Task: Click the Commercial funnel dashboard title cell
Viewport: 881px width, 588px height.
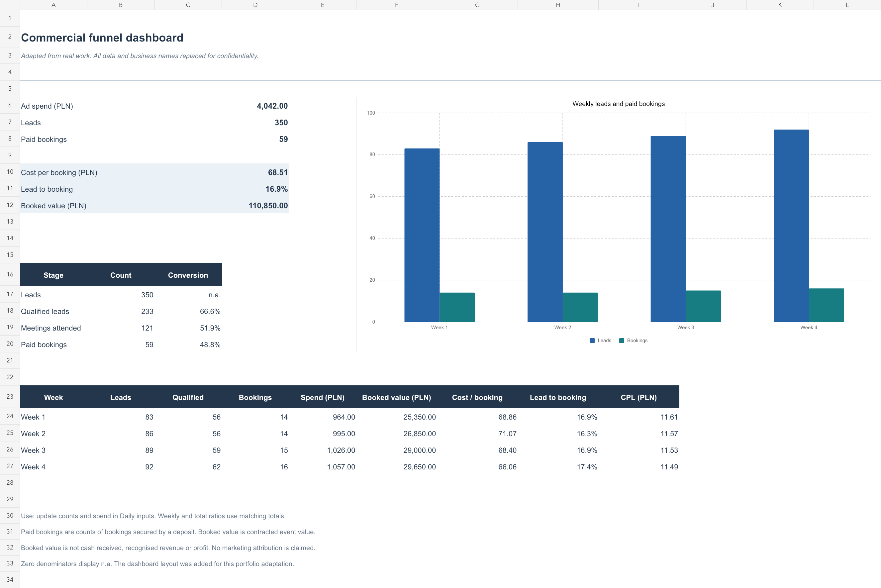Action: (x=102, y=38)
